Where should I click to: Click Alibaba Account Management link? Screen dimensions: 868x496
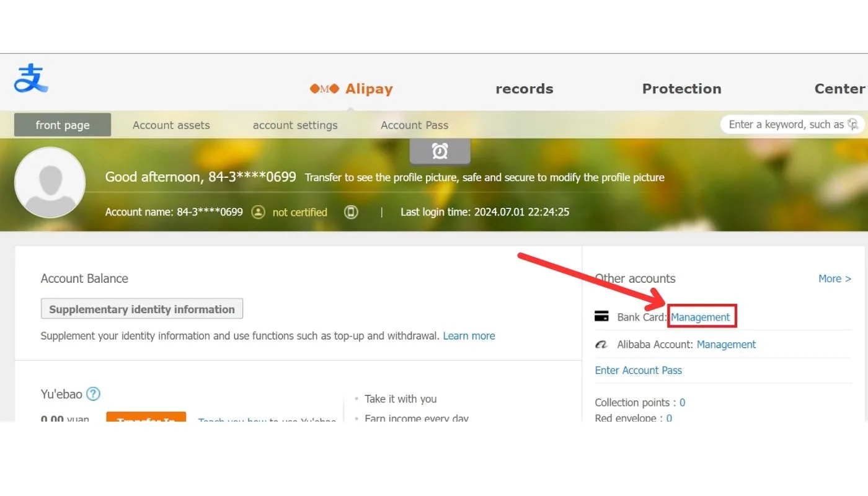(726, 345)
